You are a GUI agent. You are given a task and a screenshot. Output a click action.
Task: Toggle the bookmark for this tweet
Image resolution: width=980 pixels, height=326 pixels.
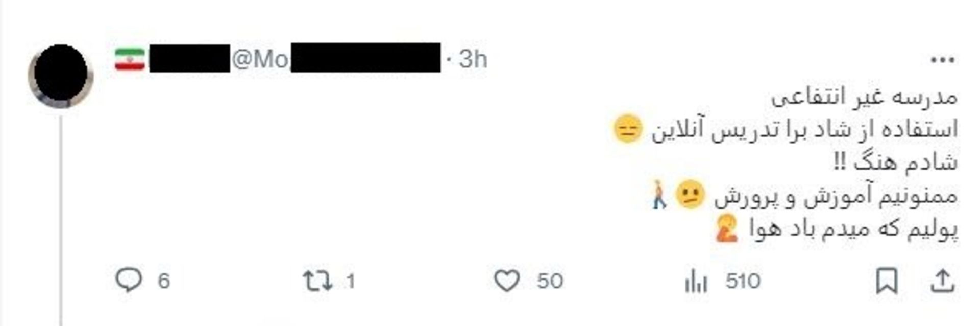click(x=887, y=281)
